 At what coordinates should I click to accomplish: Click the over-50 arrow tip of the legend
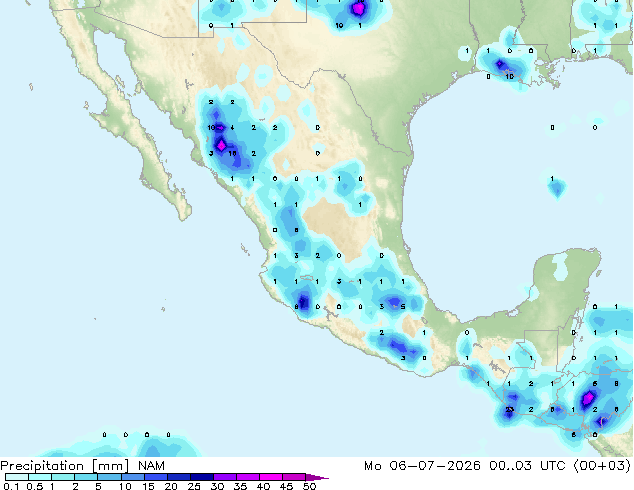(317, 477)
